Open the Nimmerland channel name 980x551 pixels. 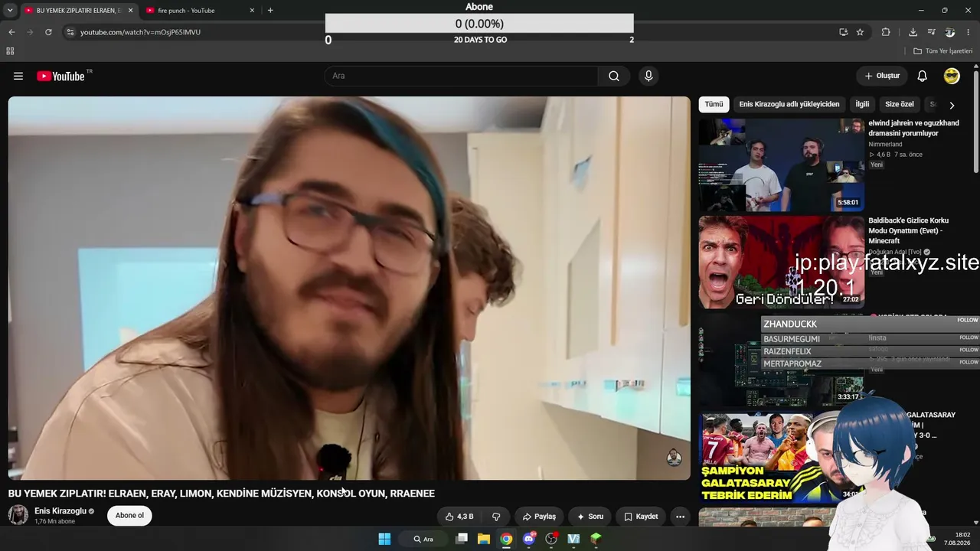(x=885, y=144)
